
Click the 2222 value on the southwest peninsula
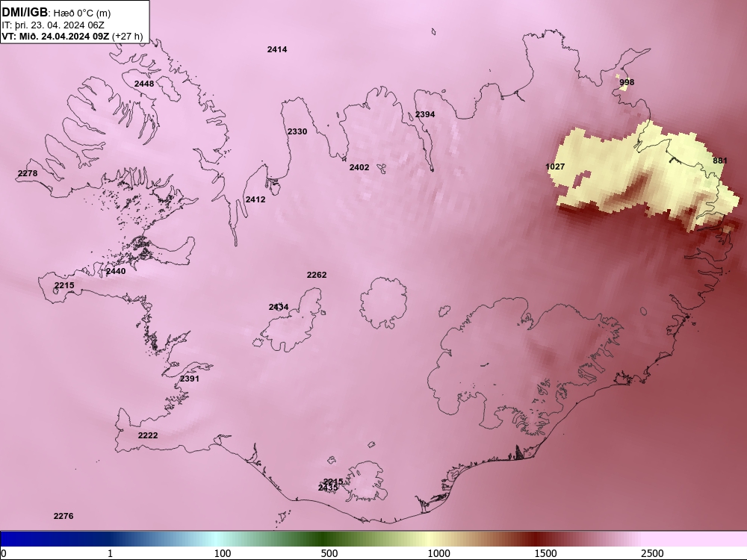point(148,435)
